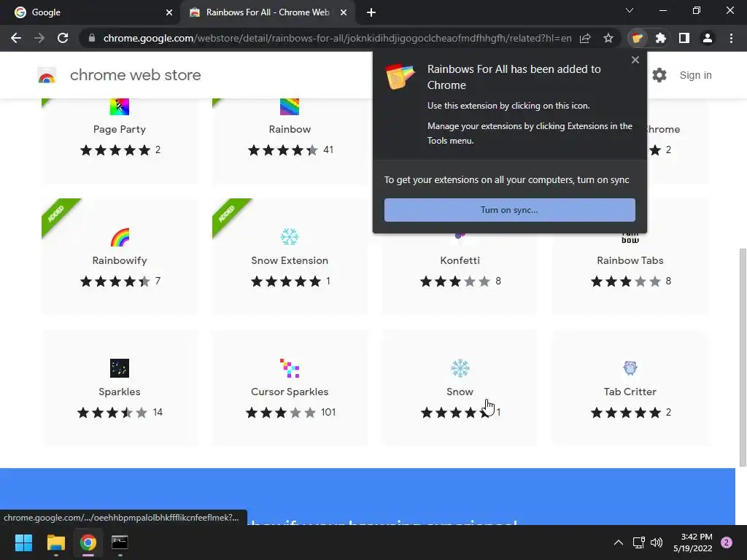This screenshot has height=560, width=747.
Task: Click the address bar URL field
Action: click(337, 38)
